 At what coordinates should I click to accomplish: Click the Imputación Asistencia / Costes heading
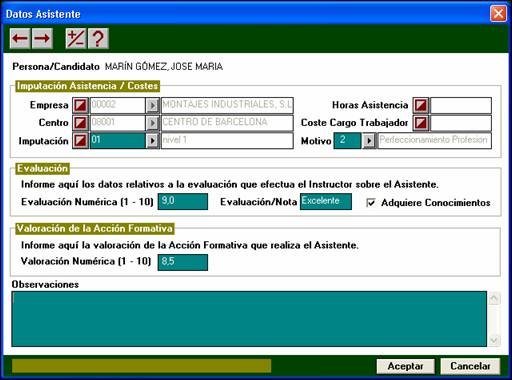(x=87, y=86)
